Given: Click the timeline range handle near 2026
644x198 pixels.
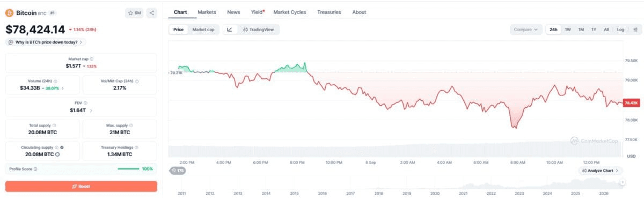Looking at the screenshot, I should (x=623, y=183).
